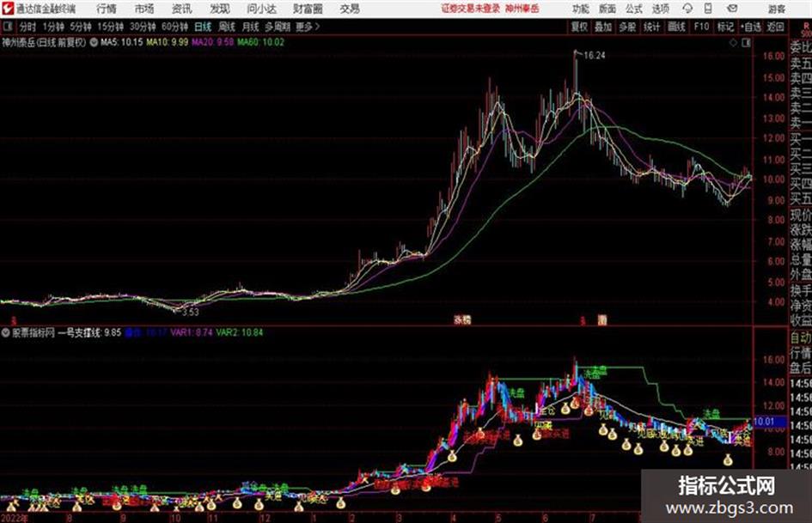Click the 卖五 row in quote panel
This screenshot has width=812, height=523.
coord(801,64)
